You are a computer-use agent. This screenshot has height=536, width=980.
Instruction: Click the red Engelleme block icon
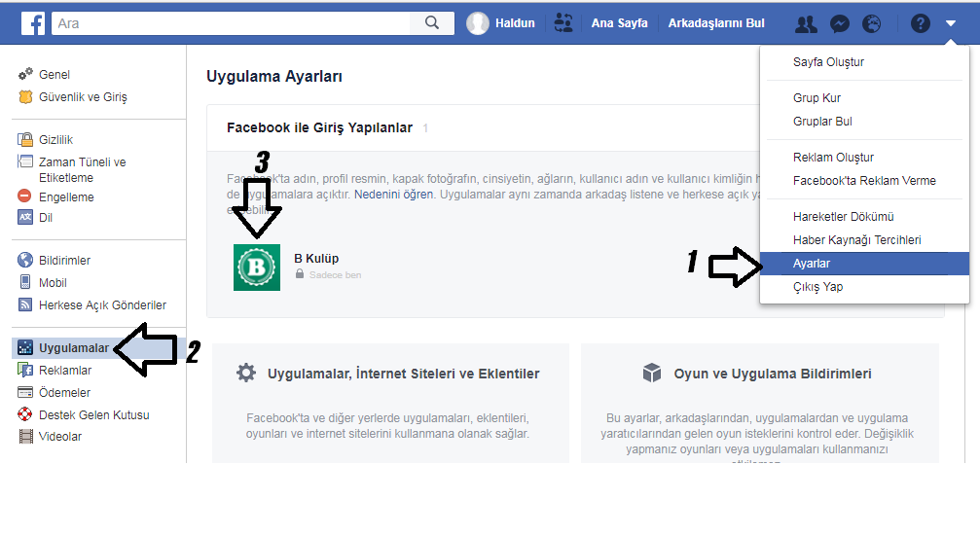[x=24, y=197]
